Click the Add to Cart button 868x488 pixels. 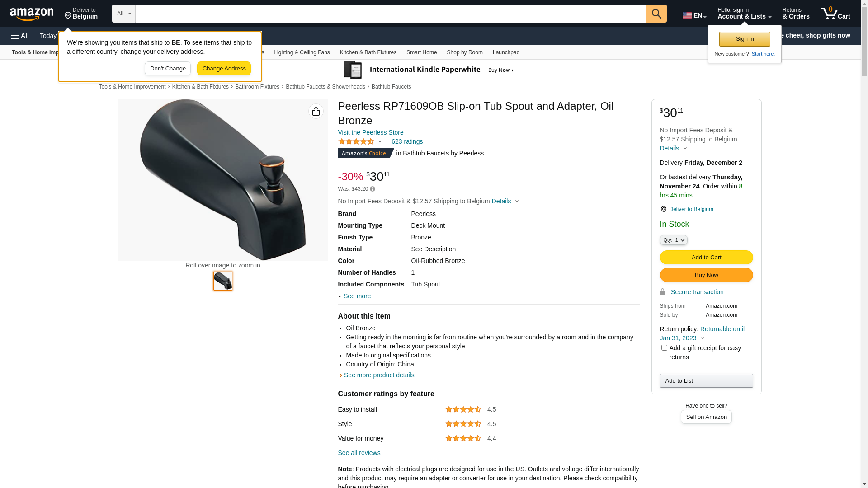[x=706, y=257]
